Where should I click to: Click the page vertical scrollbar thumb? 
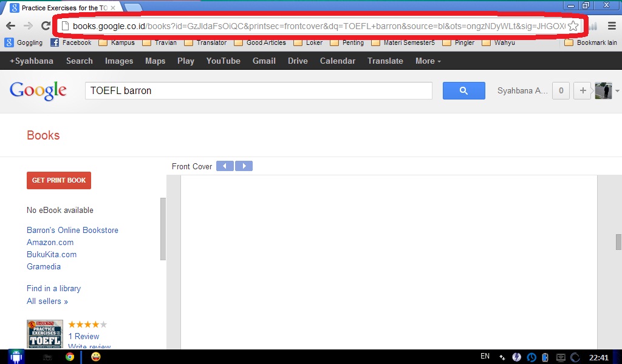618,242
